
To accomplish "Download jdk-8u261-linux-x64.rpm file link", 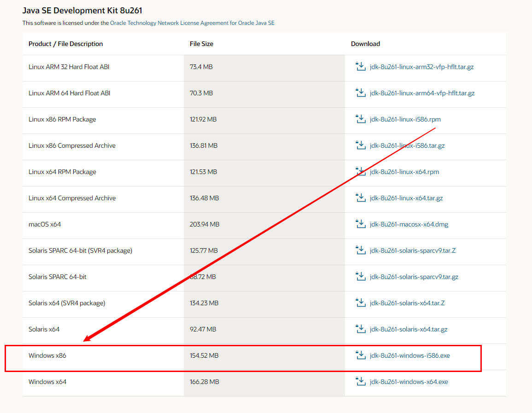I will point(404,172).
